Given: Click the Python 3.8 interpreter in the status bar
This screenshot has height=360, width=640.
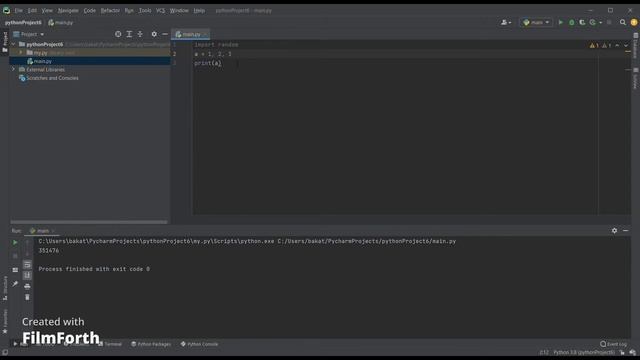Looking at the screenshot, I should pos(584,352).
